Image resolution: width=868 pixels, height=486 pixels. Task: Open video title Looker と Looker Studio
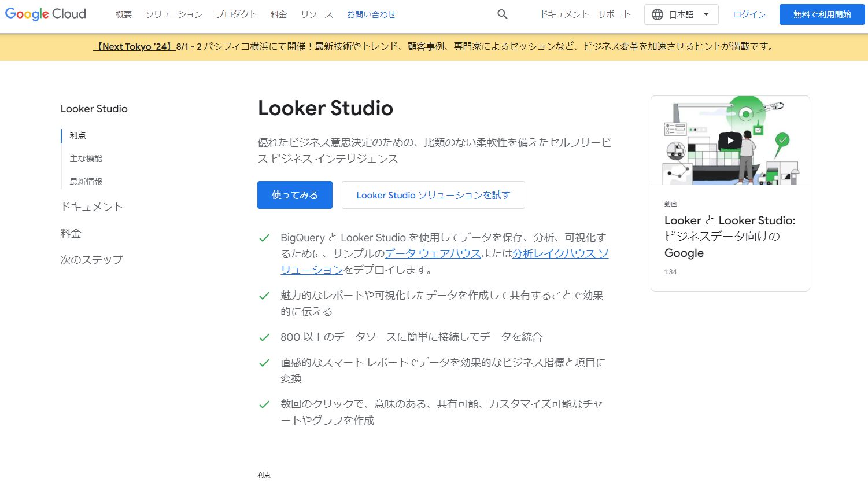coord(730,237)
